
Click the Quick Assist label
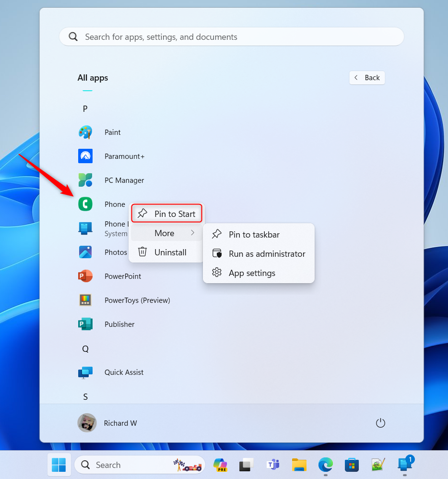tap(124, 372)
